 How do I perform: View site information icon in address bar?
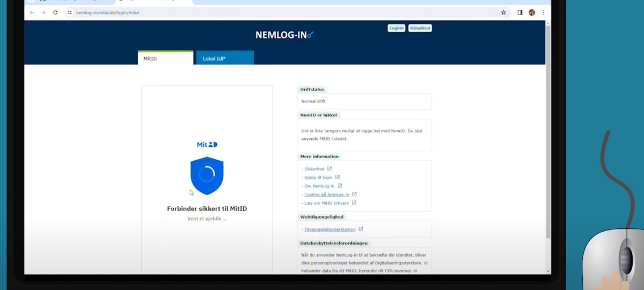pyautogui.click(x=69, y=12)
